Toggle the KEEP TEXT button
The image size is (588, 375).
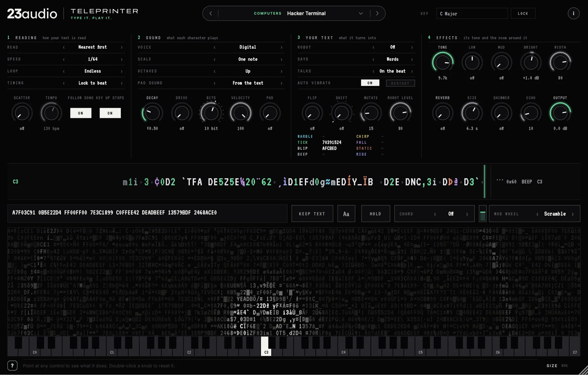click(312, 214)
